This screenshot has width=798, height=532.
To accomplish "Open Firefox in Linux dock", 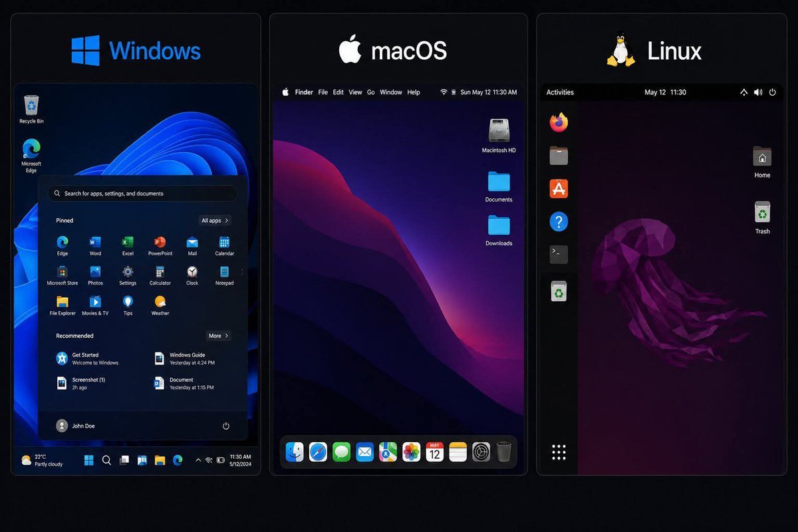I will click(x=559, y=122).
